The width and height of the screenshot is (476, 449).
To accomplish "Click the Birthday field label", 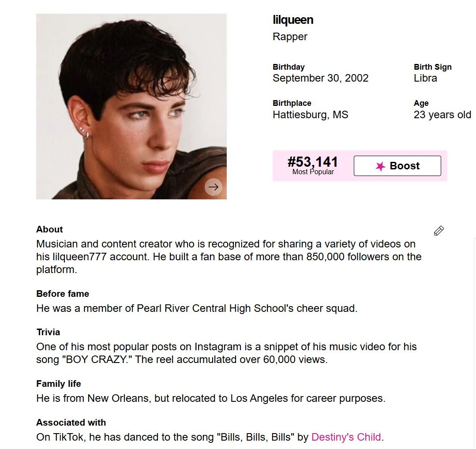I will (x=289, y=67).
